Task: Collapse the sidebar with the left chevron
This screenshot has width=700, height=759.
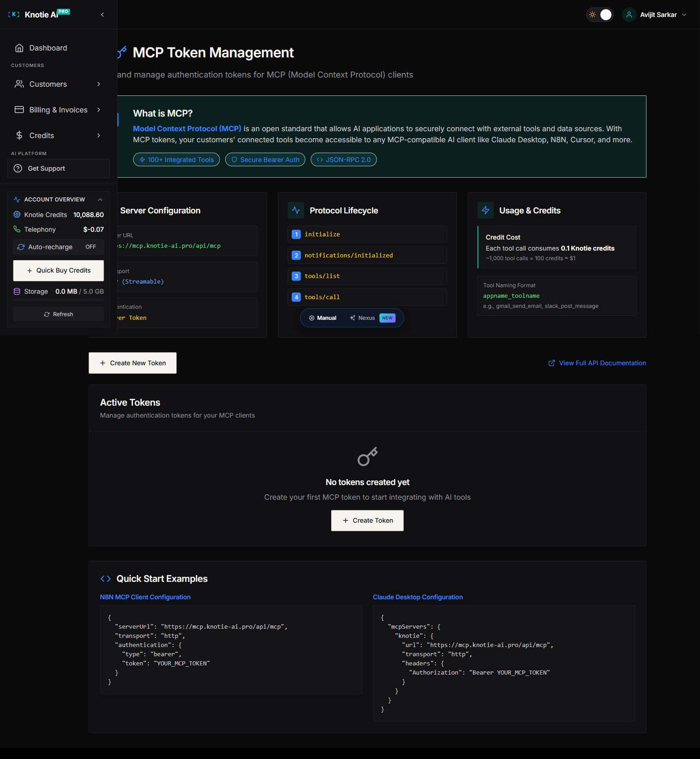Action: pos(102,15)
